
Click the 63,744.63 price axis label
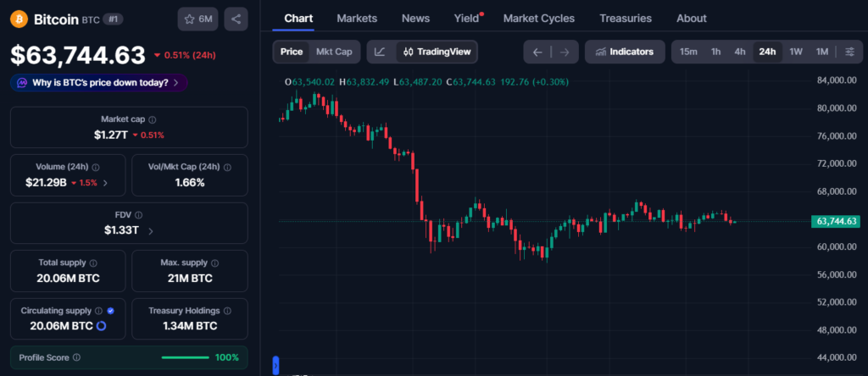[836, 222]
